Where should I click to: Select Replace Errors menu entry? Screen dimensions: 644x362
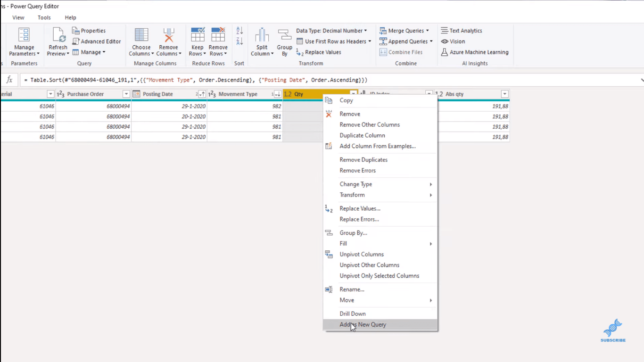pos(380,220)
